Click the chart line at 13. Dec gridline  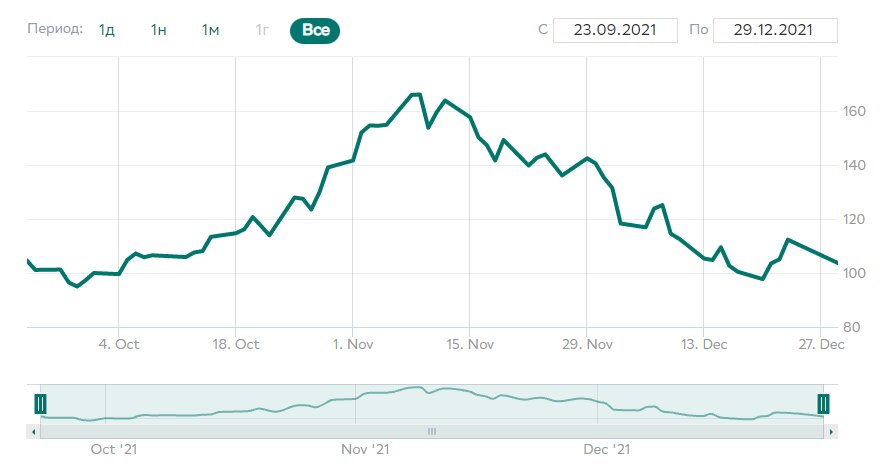click(704, 258)
